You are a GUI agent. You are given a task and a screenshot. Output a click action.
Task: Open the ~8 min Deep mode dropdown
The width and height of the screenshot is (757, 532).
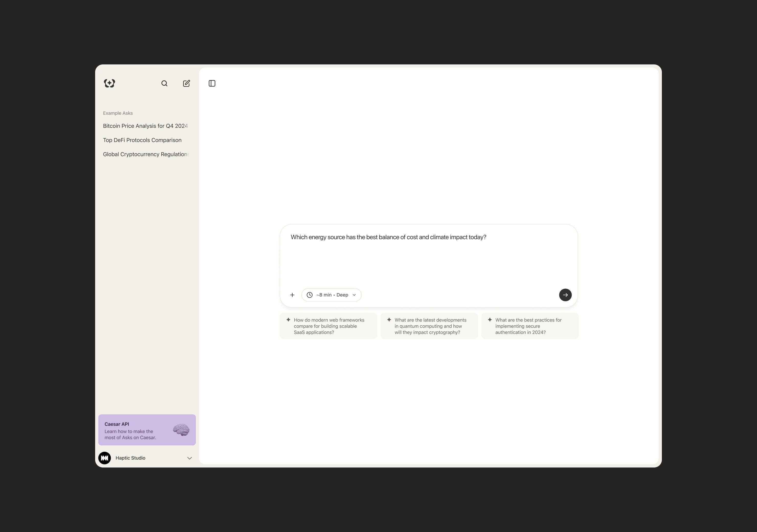(332, 295)
